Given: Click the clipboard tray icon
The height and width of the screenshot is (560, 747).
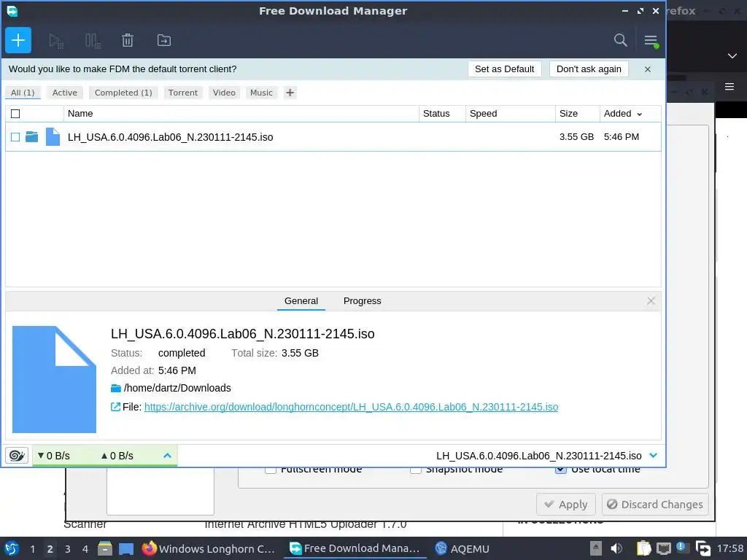Looking at the screenshot, I should point(643,548).
